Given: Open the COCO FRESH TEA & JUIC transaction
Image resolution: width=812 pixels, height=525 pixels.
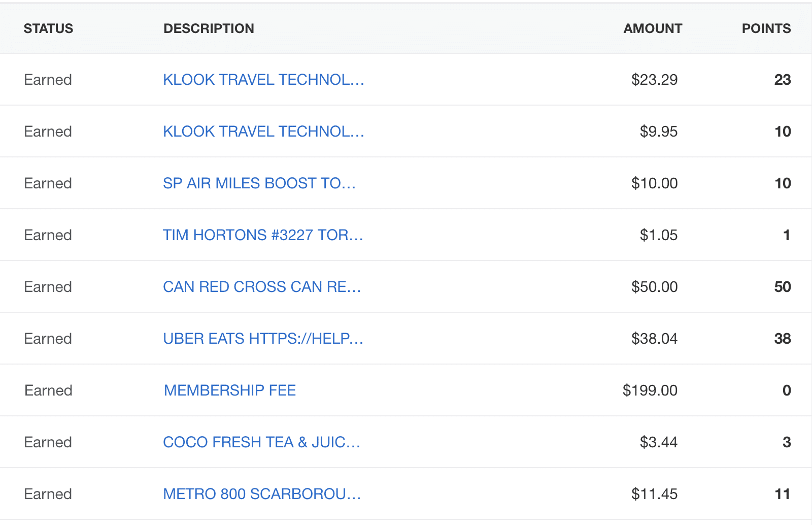Looking at the screenshot, I should click(x=261, y=442).
